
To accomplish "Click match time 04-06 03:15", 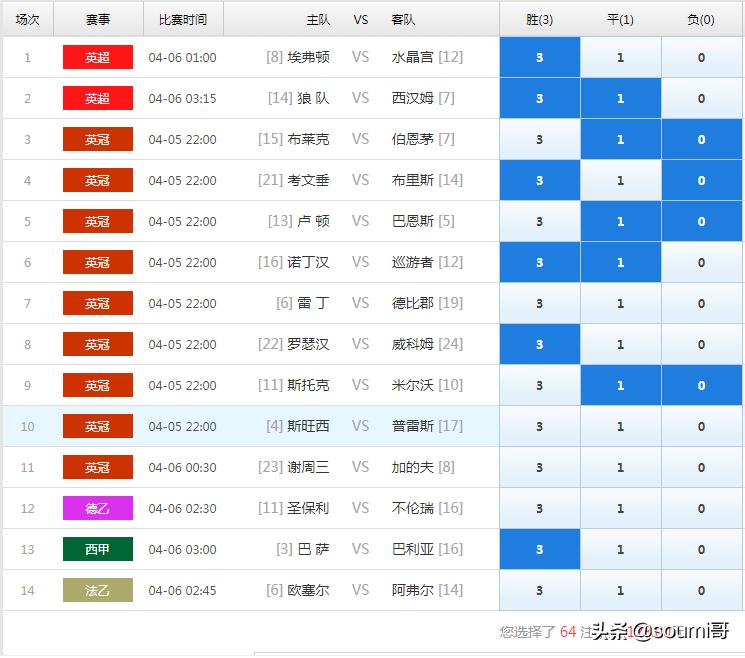I will [182, 99].
